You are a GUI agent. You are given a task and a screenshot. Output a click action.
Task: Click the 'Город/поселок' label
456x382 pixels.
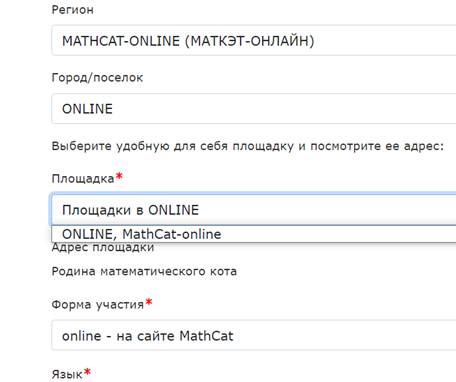(97, 78)
